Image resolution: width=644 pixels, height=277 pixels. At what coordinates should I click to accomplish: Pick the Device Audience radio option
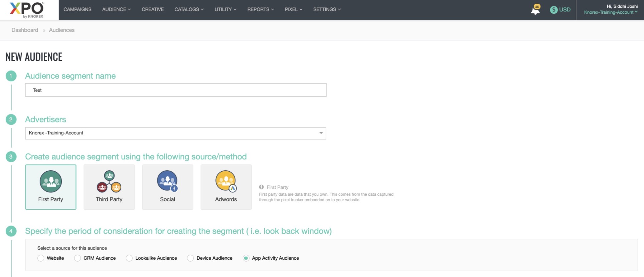click(x=190, y=258)
